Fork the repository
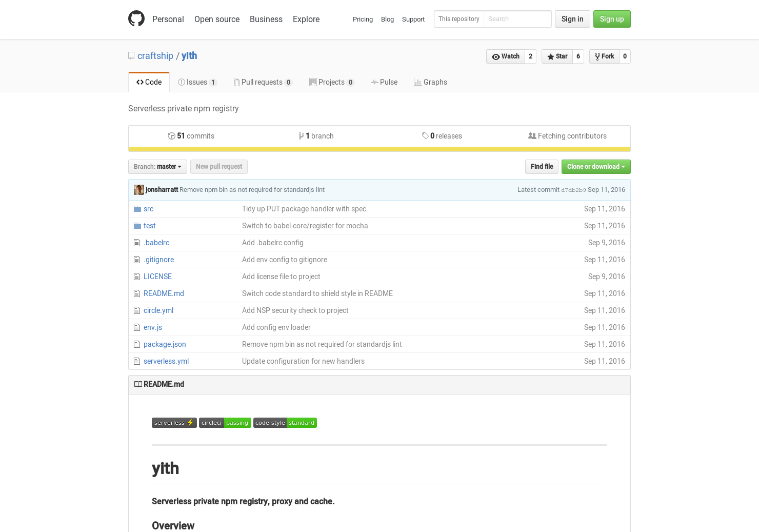Viewport: 759px width, 532px height. (604, 56)
